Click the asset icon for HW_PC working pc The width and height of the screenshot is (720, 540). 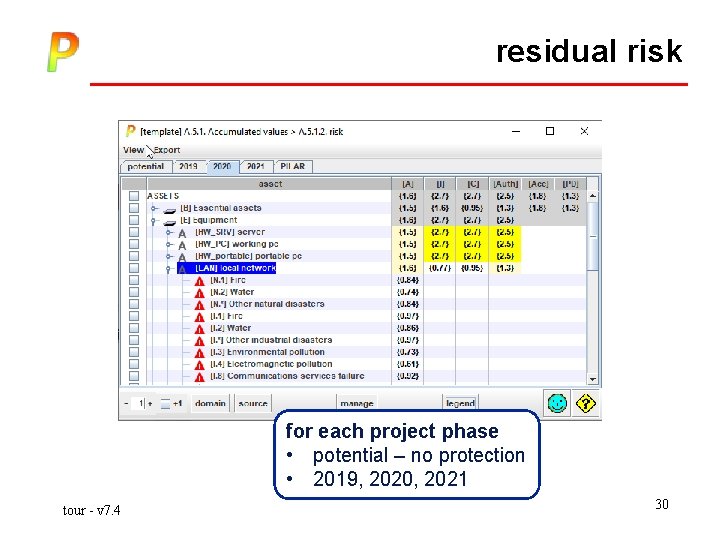[x=182, y=245]
